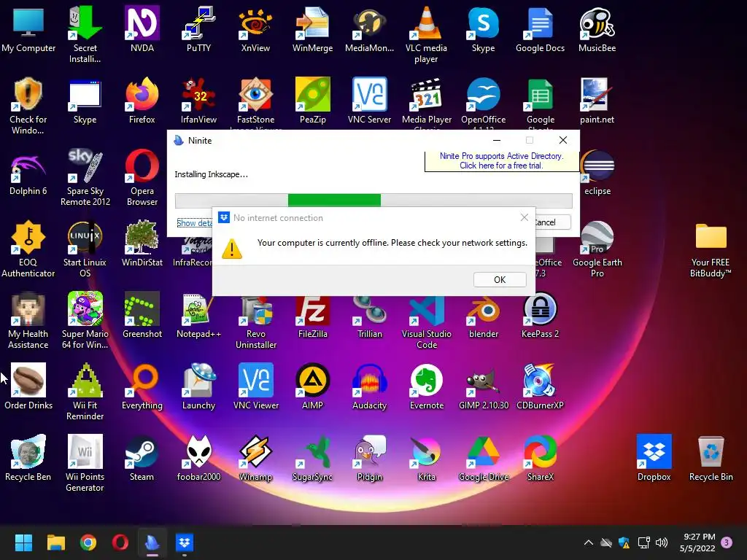The height and width of the screenshot is (560, 747).
Task: Launch Dolphin 6 from the desktop
Action: tap(28, 172)
